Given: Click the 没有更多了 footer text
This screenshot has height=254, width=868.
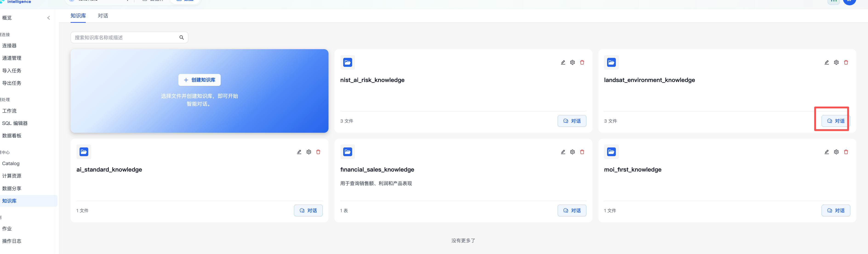Looking at the screenshot, I should [463, 241].
